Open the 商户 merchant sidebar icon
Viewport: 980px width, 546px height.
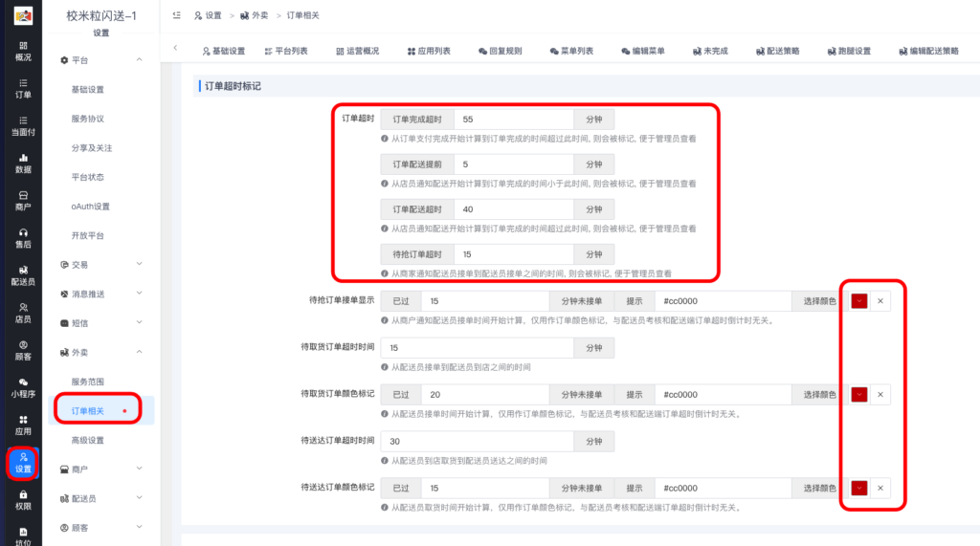point(23,201)
